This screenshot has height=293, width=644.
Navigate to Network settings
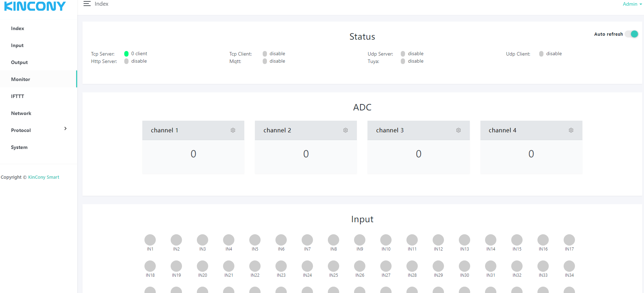pos(21,113)
